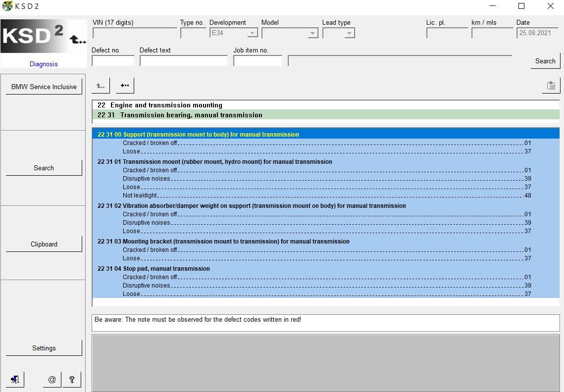Click the up-level navigation arrow button
This screenshot has width=564, height=392.
pos(101,86)
